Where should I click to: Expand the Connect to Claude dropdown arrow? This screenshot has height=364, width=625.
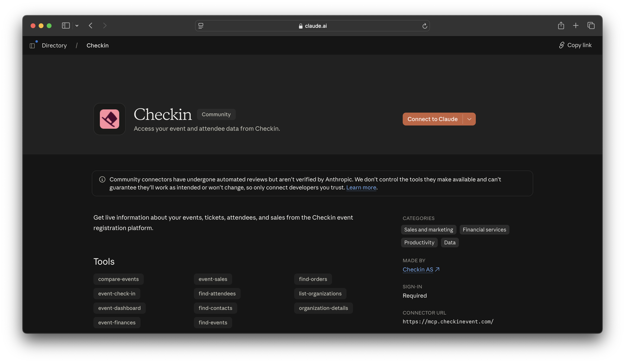(469, 119)
